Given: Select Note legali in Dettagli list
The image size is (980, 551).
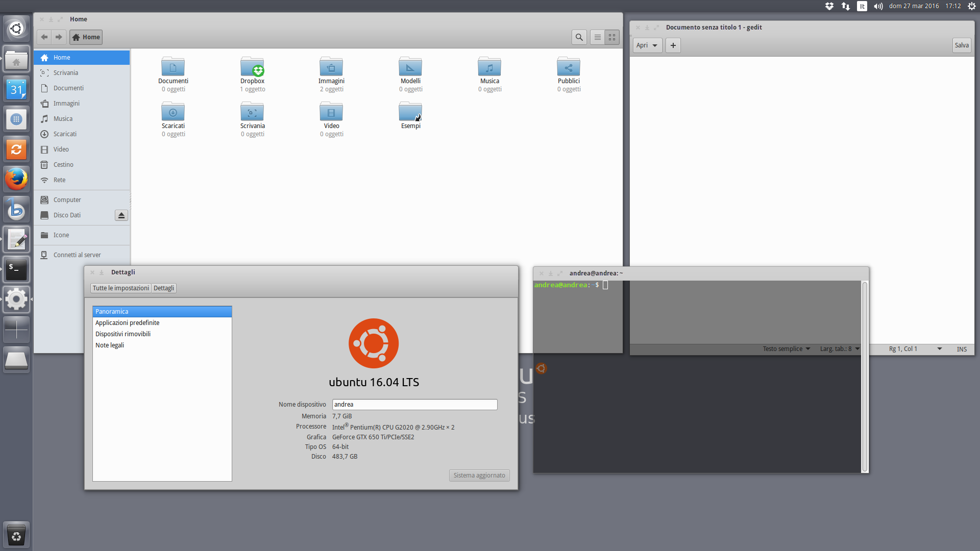Looking at the screenshot, I should point(162,345).
